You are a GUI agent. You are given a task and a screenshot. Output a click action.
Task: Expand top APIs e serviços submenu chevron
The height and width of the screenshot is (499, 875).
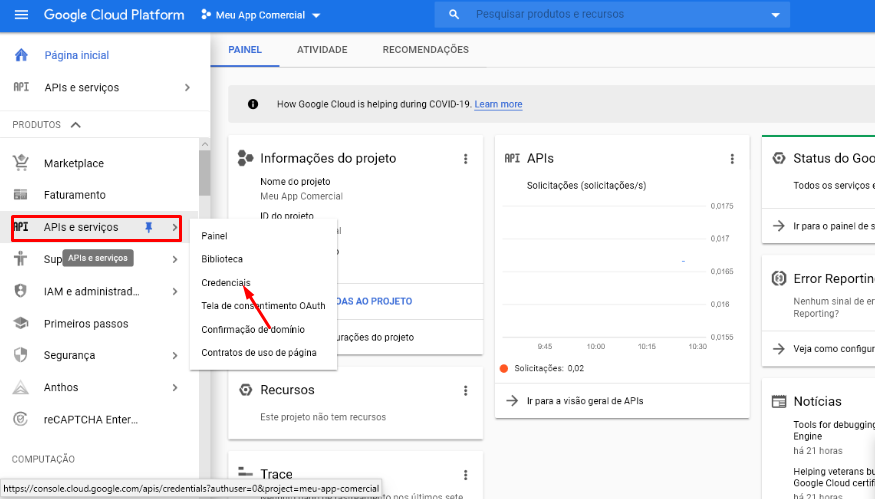[x=188, y=88]
